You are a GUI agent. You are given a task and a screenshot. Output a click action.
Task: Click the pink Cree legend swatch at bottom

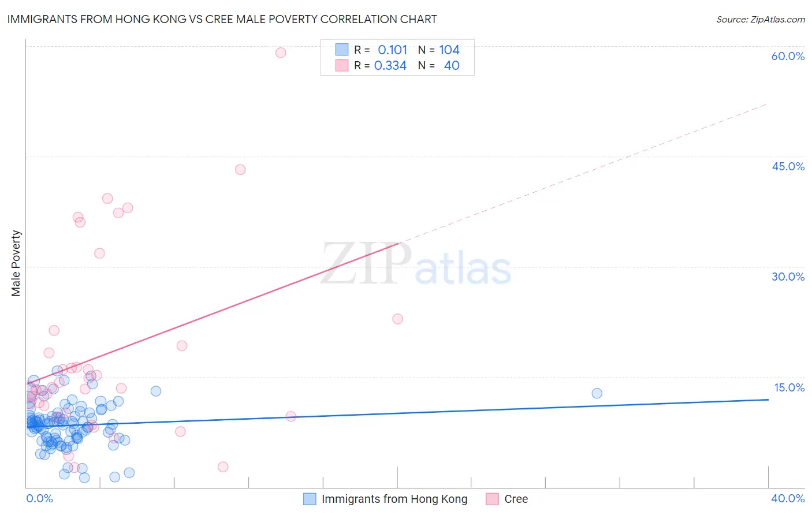click(x=492, y=499)
